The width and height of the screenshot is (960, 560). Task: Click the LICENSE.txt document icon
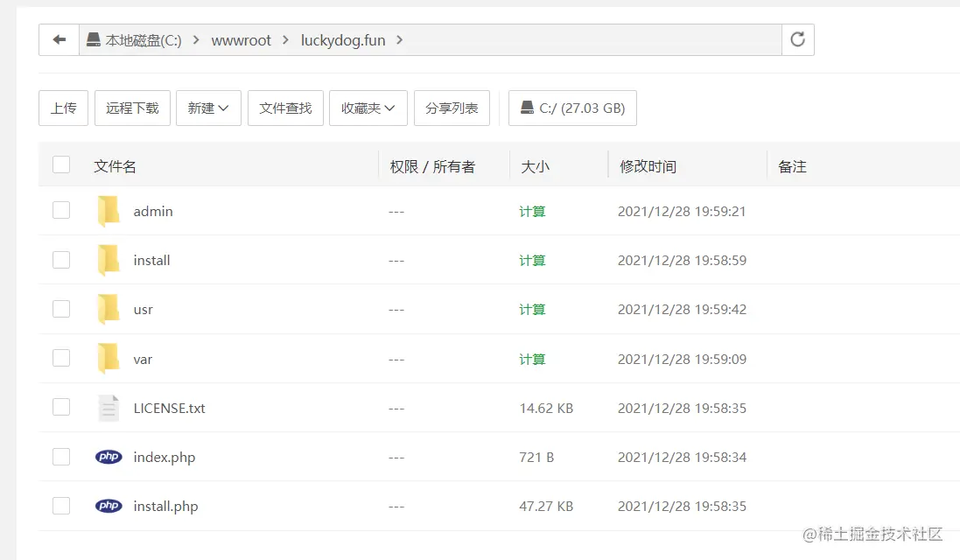pyautogui.click(x=109, y=409)
